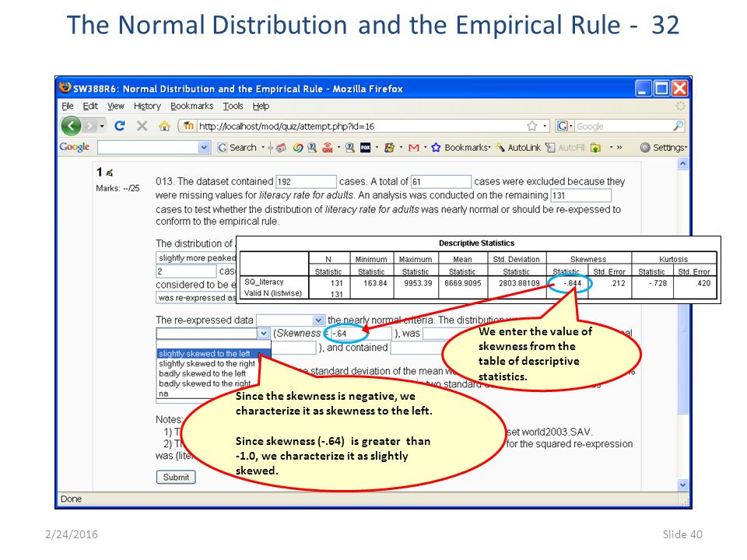This screenshot has height=560, width=747.
Task: Click the dataset cases field showing 192
Action: (306, 181)
